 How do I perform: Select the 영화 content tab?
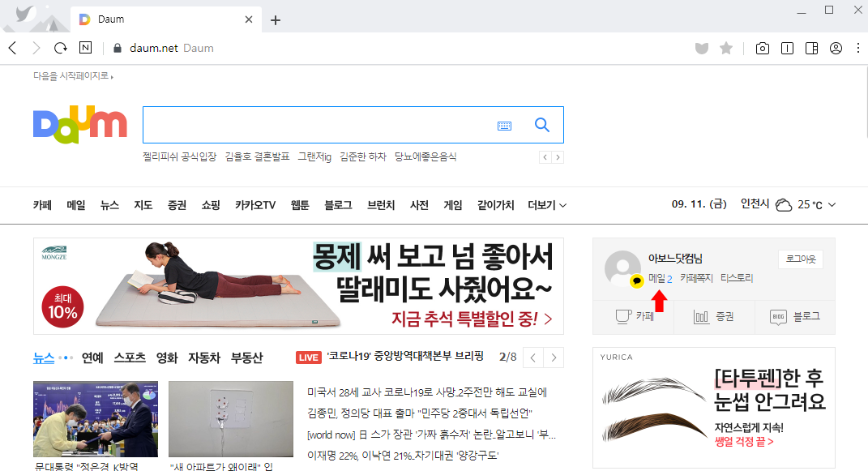(167, 358)
